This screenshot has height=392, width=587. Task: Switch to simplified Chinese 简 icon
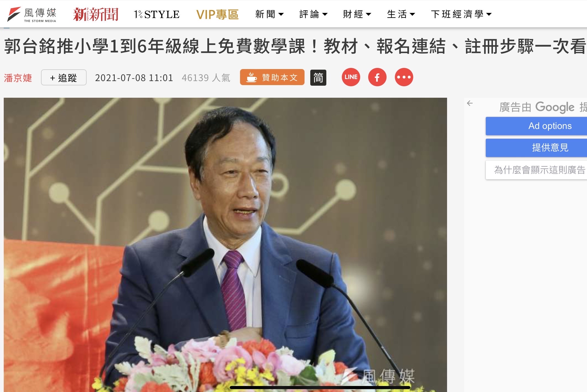318,78
